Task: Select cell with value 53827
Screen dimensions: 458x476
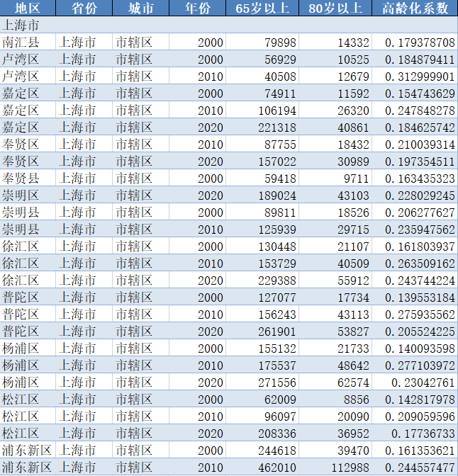Action: (x=335, y=331)
